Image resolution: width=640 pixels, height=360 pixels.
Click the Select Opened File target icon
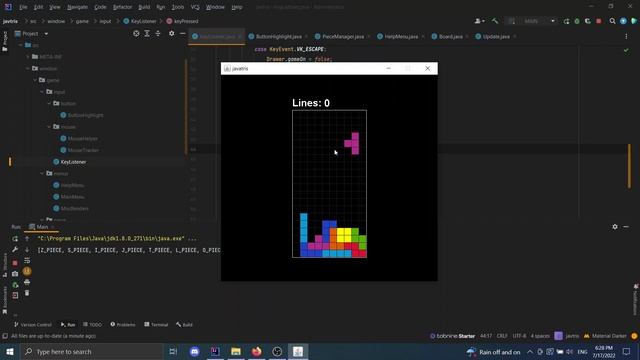[x=136, y=33]
